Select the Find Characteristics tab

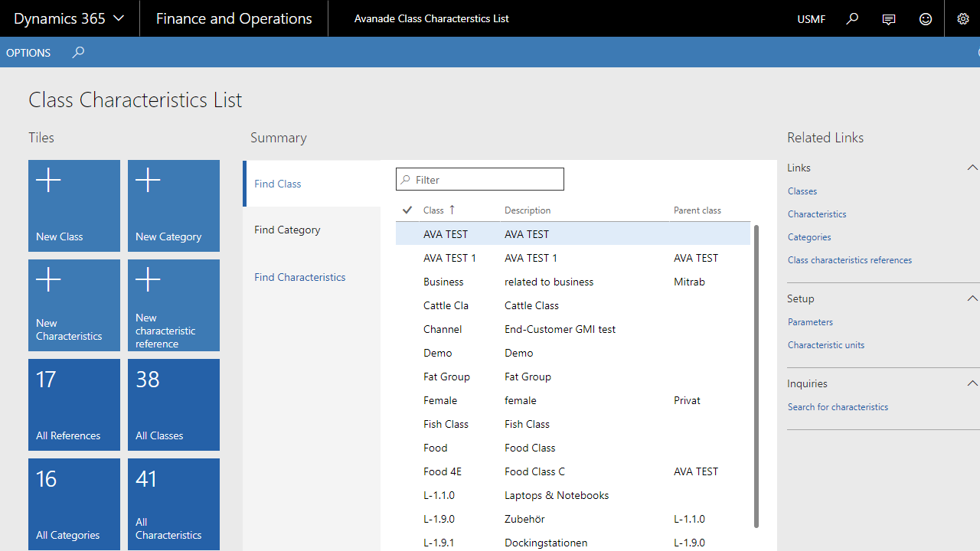(x=312, y=277)
